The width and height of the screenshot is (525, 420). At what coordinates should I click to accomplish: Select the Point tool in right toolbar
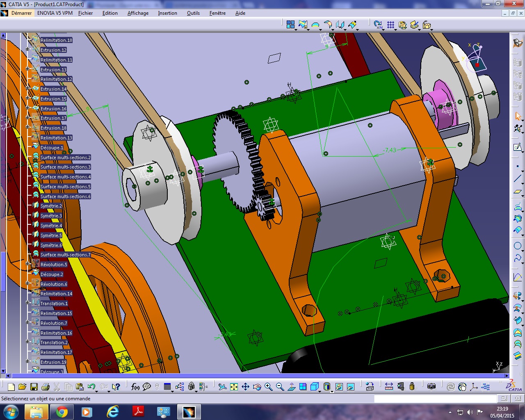click(x=518, y=167)
